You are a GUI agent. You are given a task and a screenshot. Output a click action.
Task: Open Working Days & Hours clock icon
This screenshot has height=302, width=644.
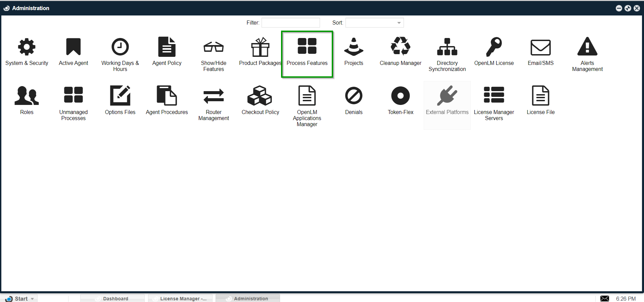tap(120, 47)
